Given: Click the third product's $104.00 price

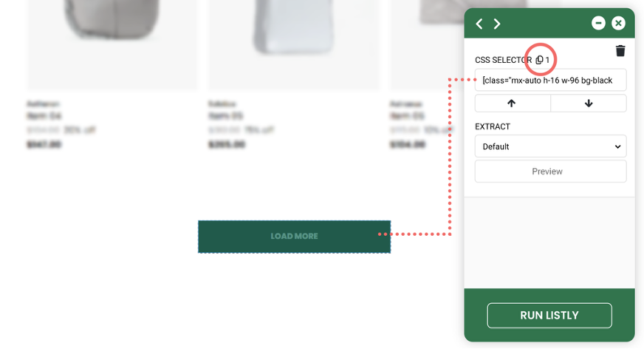Looking at the screenshot, I should pyautogui.click(x=407, y=144).
